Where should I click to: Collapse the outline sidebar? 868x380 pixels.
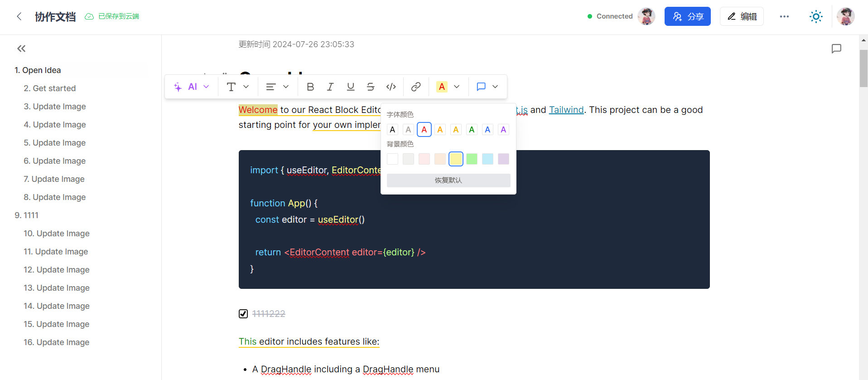[21, 49]
